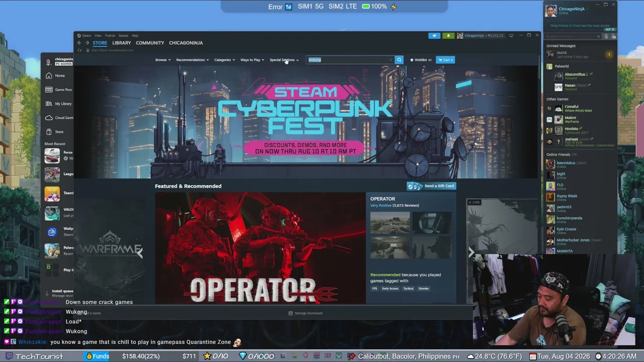Open Forza game tile in Xbox Most Recent

58,155
